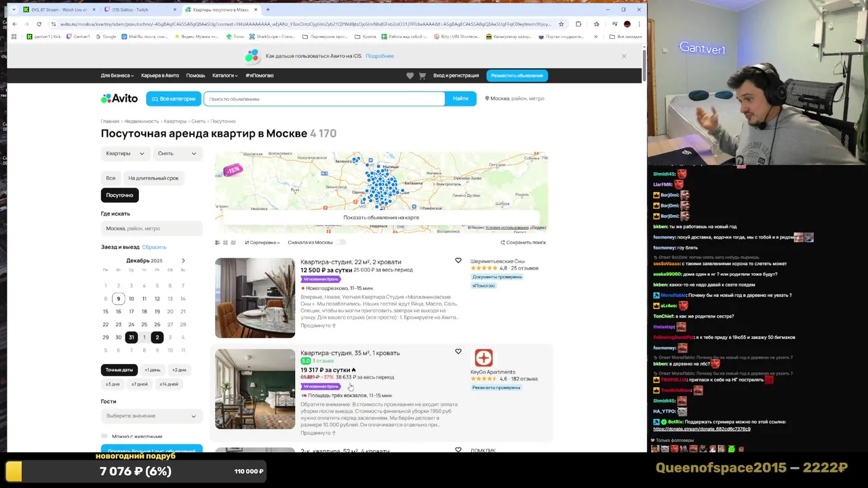Open the #яПомогаю menu item
This screenshot has height=488, width=868.
(260, 75)
